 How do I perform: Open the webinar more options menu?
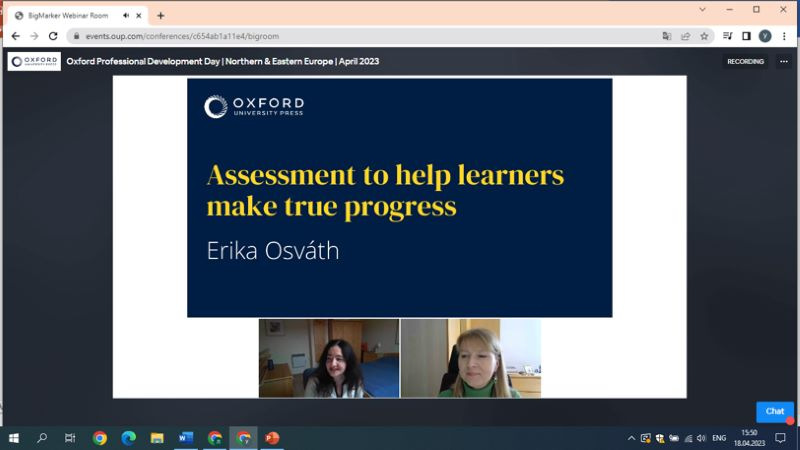[784, 61]
